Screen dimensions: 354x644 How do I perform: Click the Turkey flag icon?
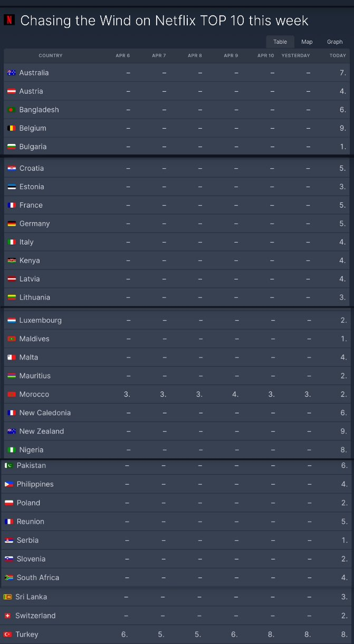[x=8, y=635]
